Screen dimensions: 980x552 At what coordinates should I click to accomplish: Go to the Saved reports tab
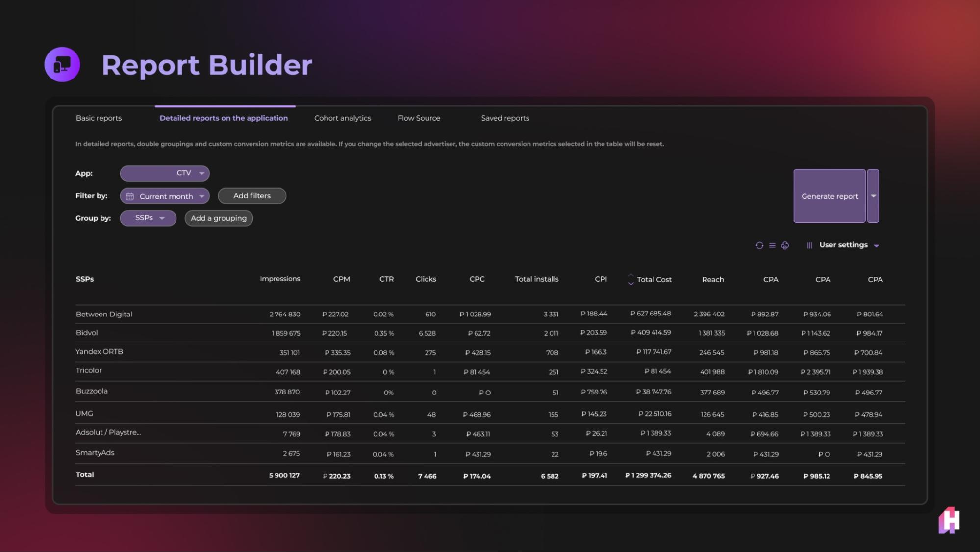click(x=505, y=118)
